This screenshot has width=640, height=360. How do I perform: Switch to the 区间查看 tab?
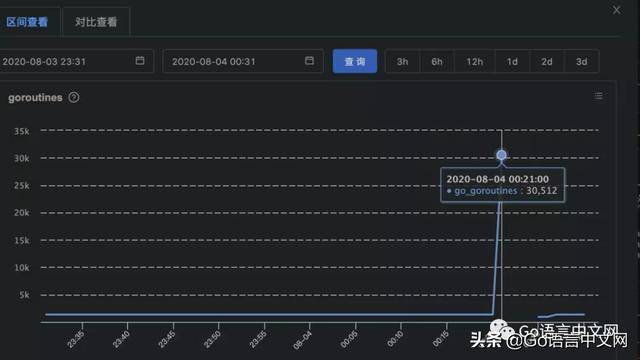27,22
